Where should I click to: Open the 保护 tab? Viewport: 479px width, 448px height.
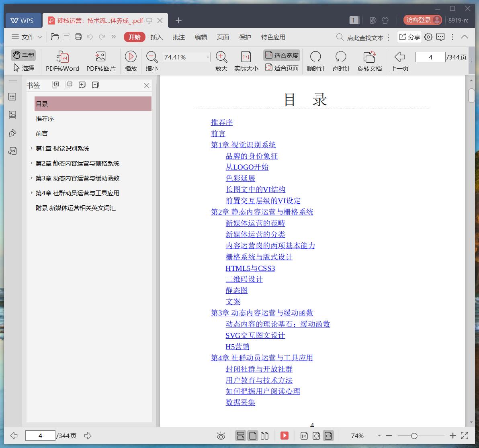(x=245, y=37)
